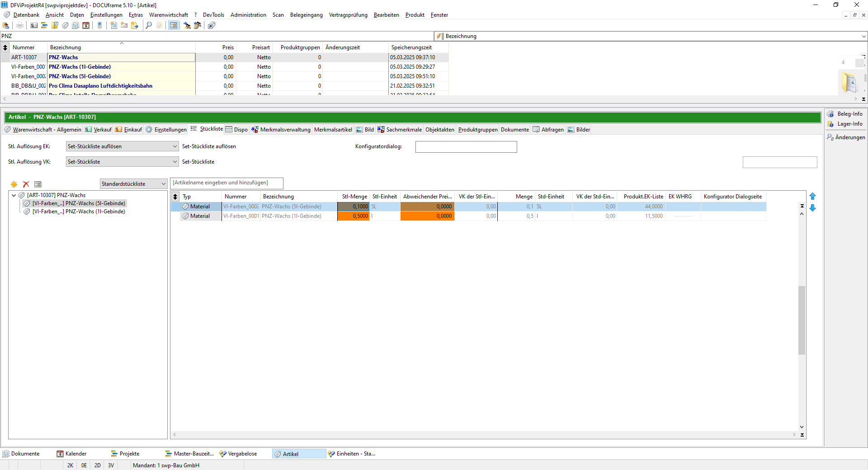The width and height of the screenshot is (868, 470).
Task: Select row Pro Clima Dasaplano Luftdichtigkeitsbahn
Action: tap(225, 86)
